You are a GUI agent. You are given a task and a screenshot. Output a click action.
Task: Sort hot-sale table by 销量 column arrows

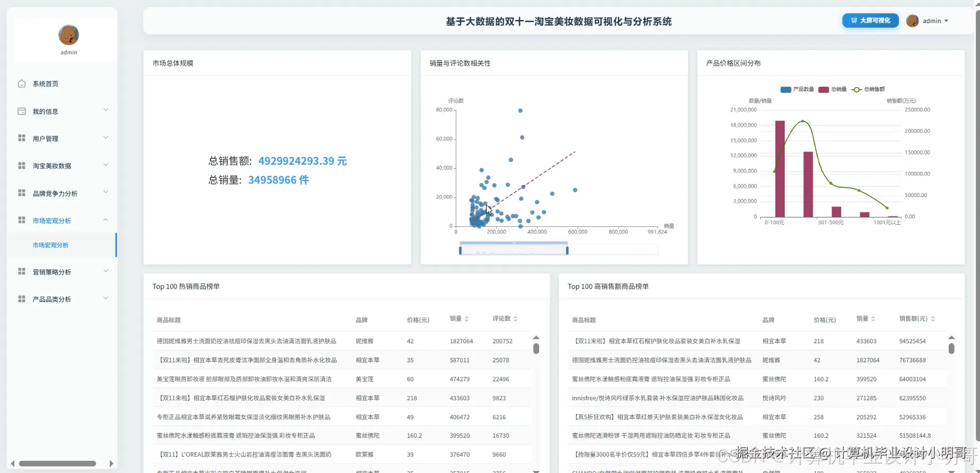tap(467, 319)
